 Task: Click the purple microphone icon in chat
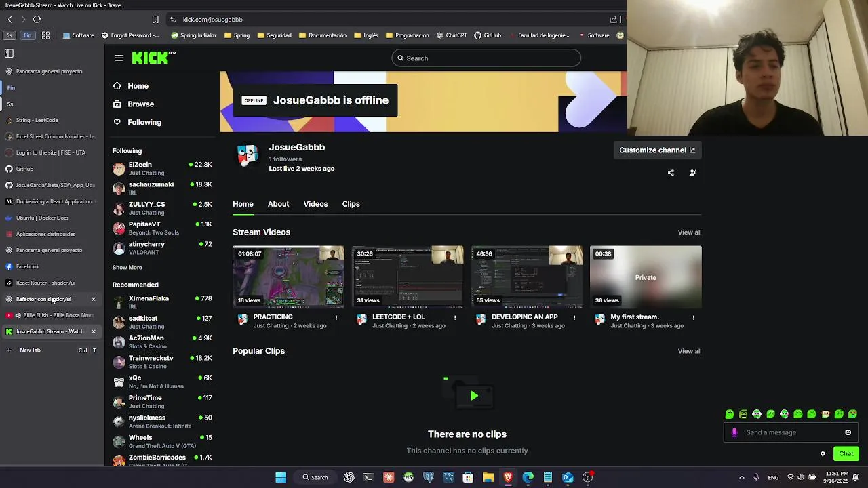point(734,432)
